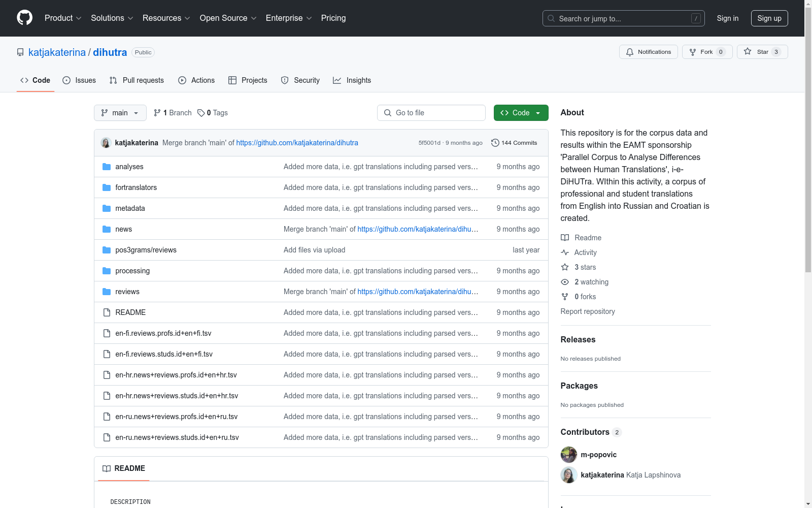Click the Sign in link
812x508 pixels.
point(728,18)
